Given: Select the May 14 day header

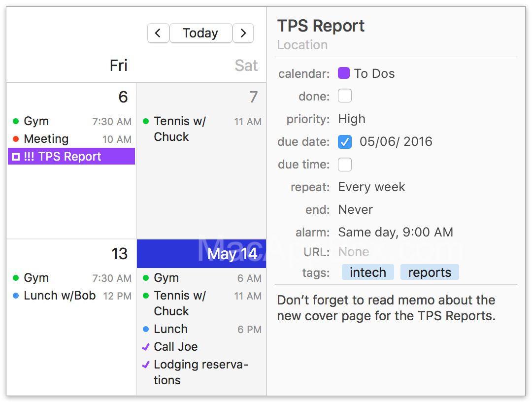Looking at the screenshot, I should click(x=201, y=254).
